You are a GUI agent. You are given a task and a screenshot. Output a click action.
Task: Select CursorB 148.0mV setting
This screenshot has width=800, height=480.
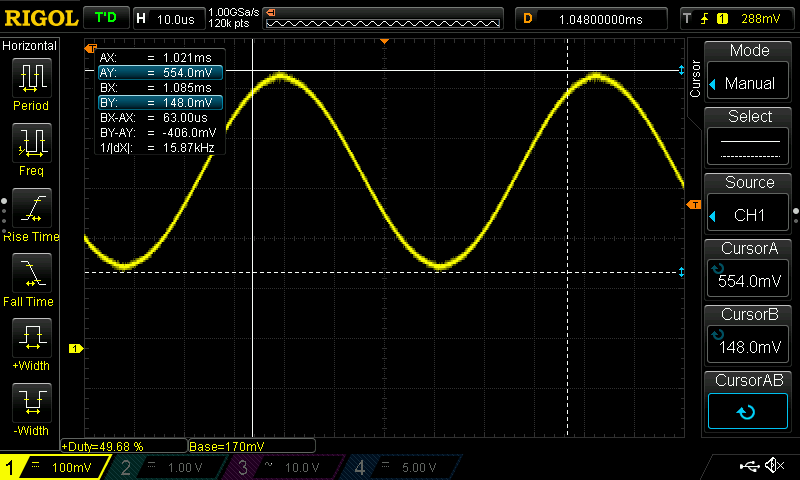point(748,346)
